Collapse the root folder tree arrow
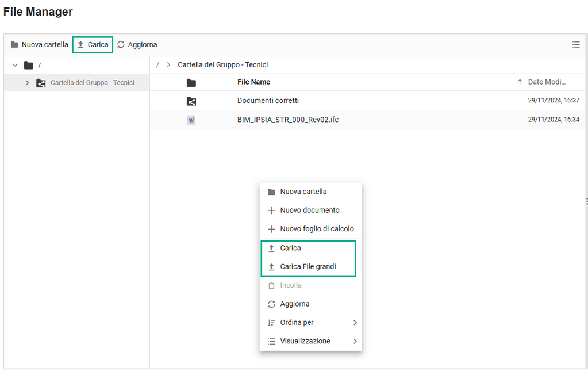 click(x=15, y=65)
